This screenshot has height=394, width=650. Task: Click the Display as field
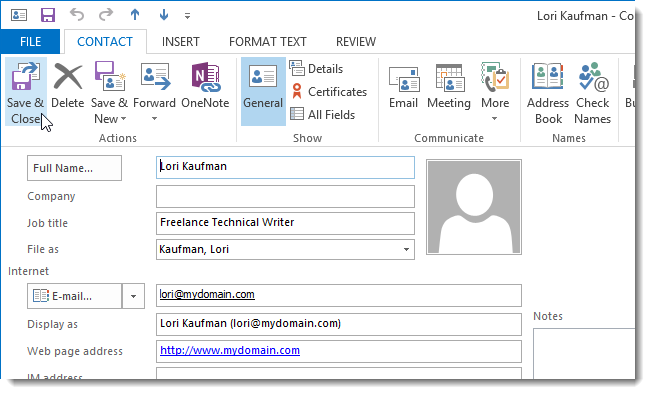339,324
